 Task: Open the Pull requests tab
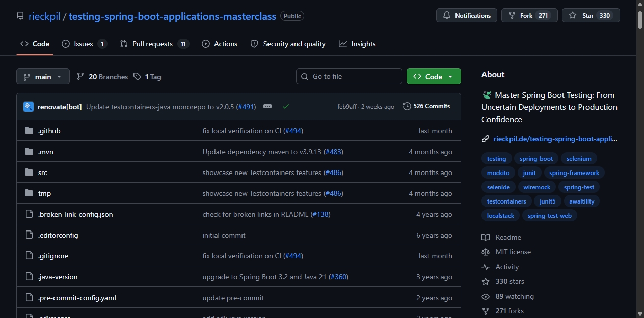(x=154, y=44)
